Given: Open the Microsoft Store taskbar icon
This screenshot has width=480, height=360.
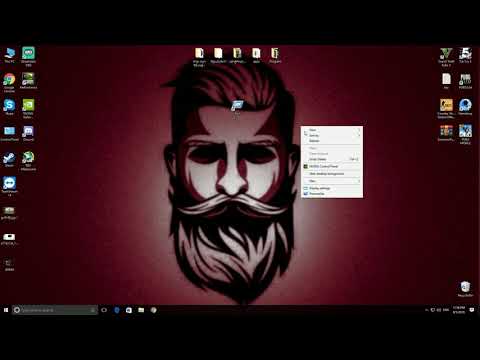Looking at the screenshot, I should pos(129,310).
